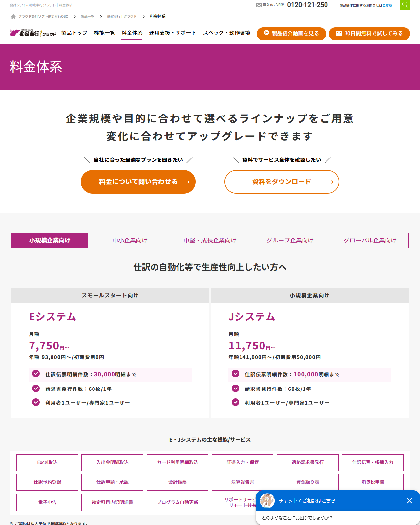Click the green search magnifier icon
Viewport: 420px width, 525px height.
(405, 5)
